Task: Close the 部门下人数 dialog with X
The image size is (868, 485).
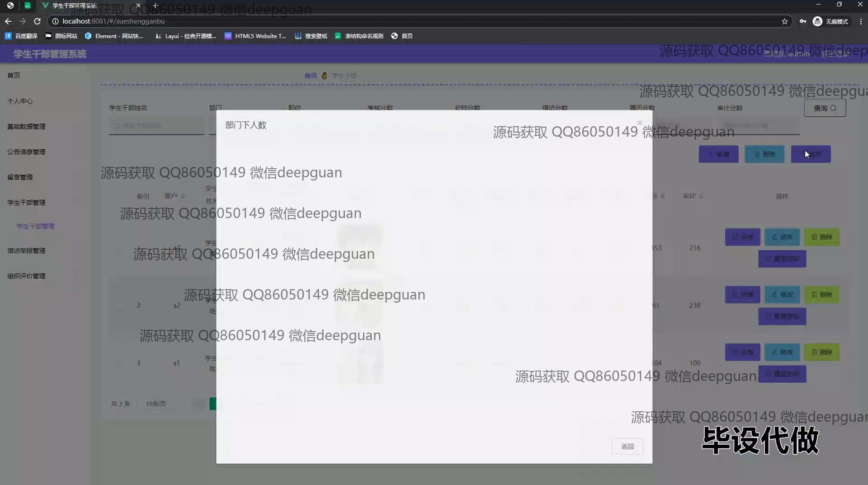Action: tap(639, 123)
